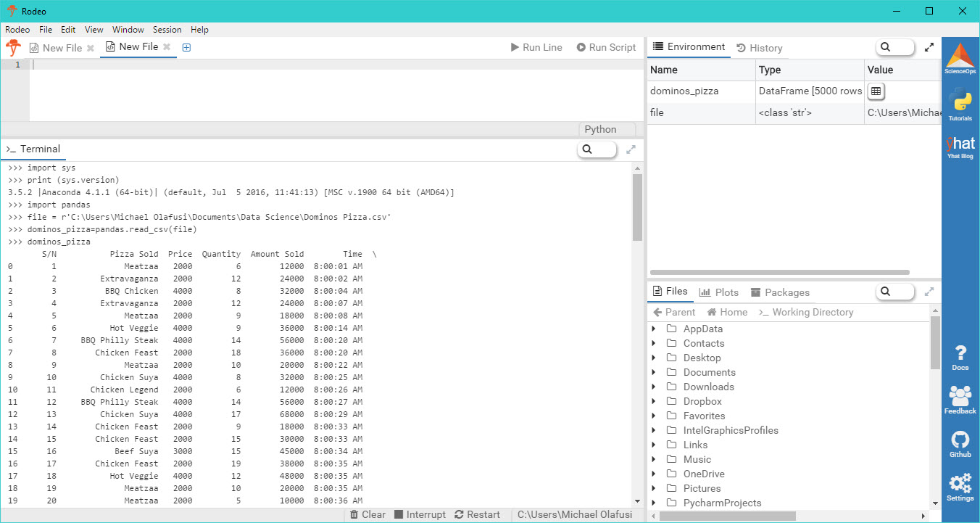Open Settings via the gear icon
980x523 pixels.
[960, 486]
